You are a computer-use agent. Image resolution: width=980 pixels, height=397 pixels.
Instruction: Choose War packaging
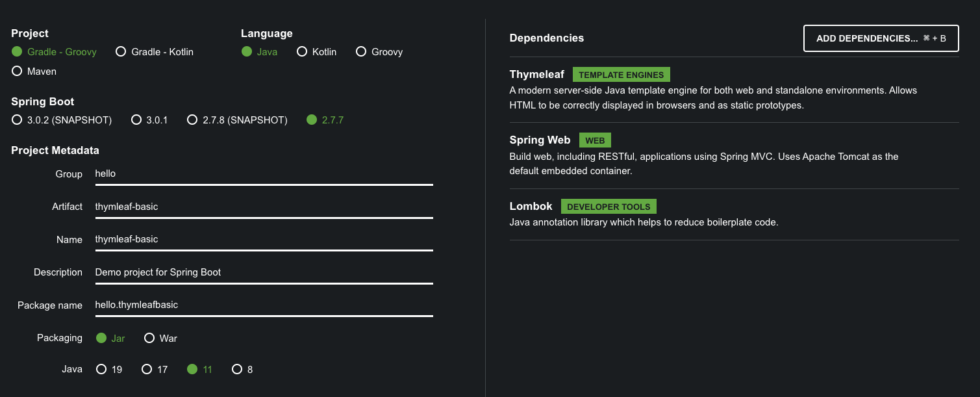coord(161,339)
